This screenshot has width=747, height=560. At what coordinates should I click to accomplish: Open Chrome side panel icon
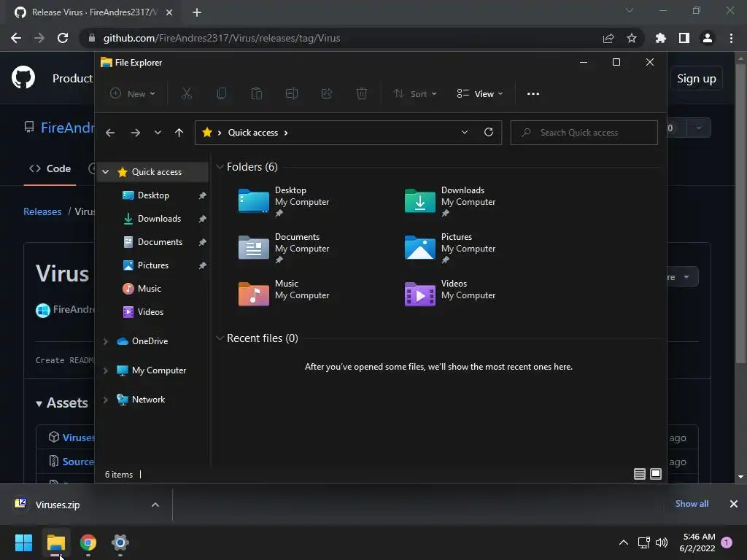684,38
